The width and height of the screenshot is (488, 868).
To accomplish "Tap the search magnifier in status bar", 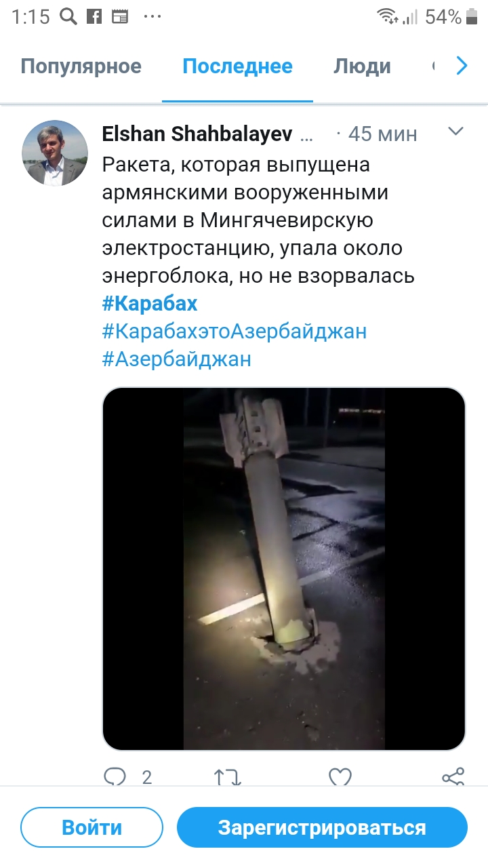I will point(68,17).
